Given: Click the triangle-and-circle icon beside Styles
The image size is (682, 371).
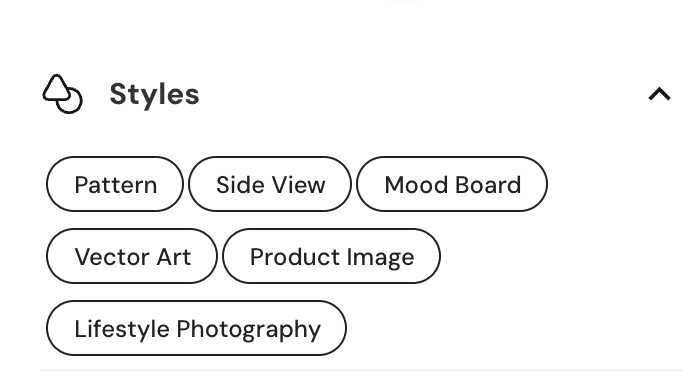Looking at the screenshot, I should (x=63, y=94).
